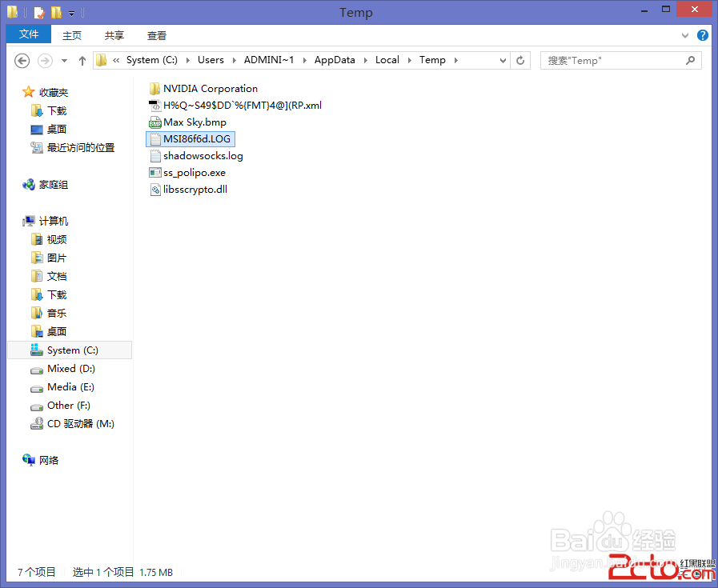Expand subfolders arrow after Users breadcrumb
Viewport: 718px width, 588px height.
(x=234, y=61)
